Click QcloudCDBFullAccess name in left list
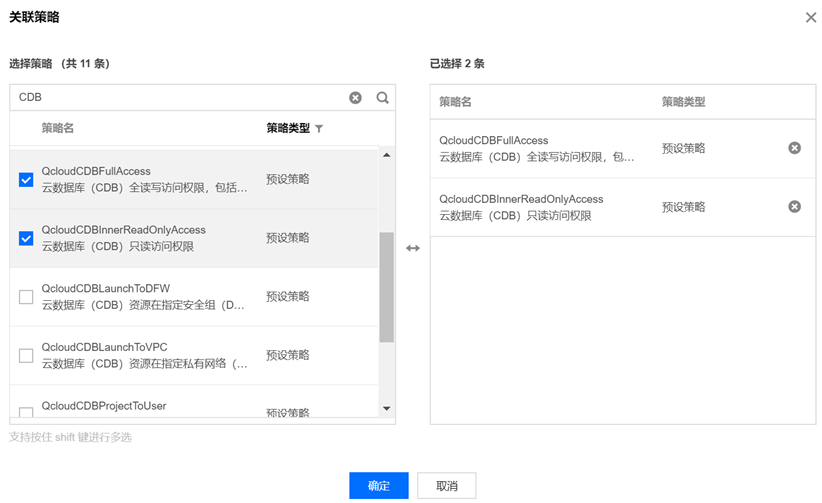The height and width of the screenshot is (503, 822). click(96, 171)
